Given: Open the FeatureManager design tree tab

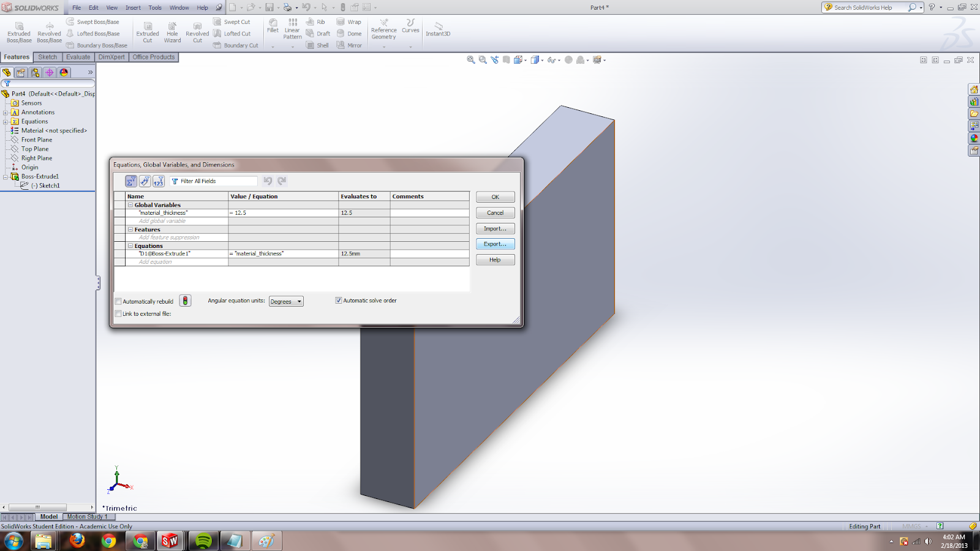Looking at the screenshot, I should point(7,72).
